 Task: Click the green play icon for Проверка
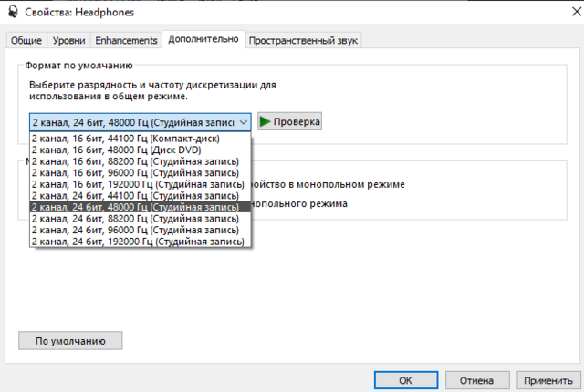pos(266,122)
